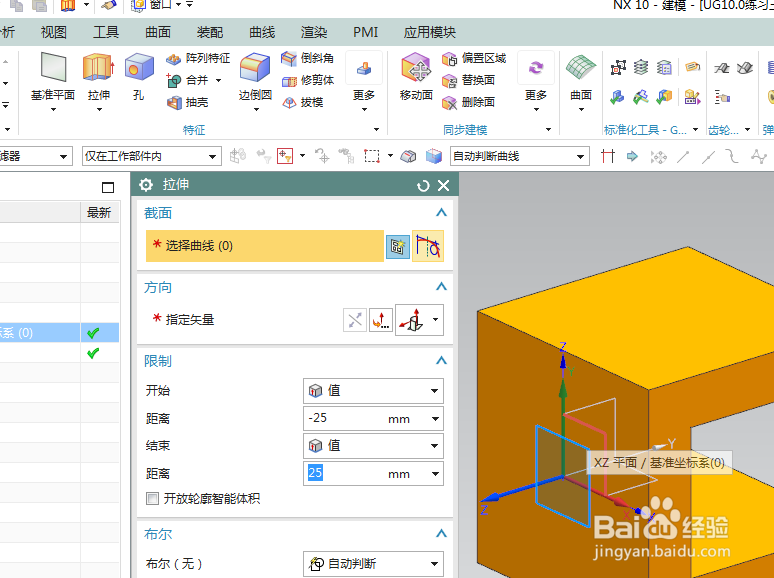Image resolution: width=774 pixels, height=578 pixels.
Task: Open the vector dialog icon
Action: click(x=381, y=320)
